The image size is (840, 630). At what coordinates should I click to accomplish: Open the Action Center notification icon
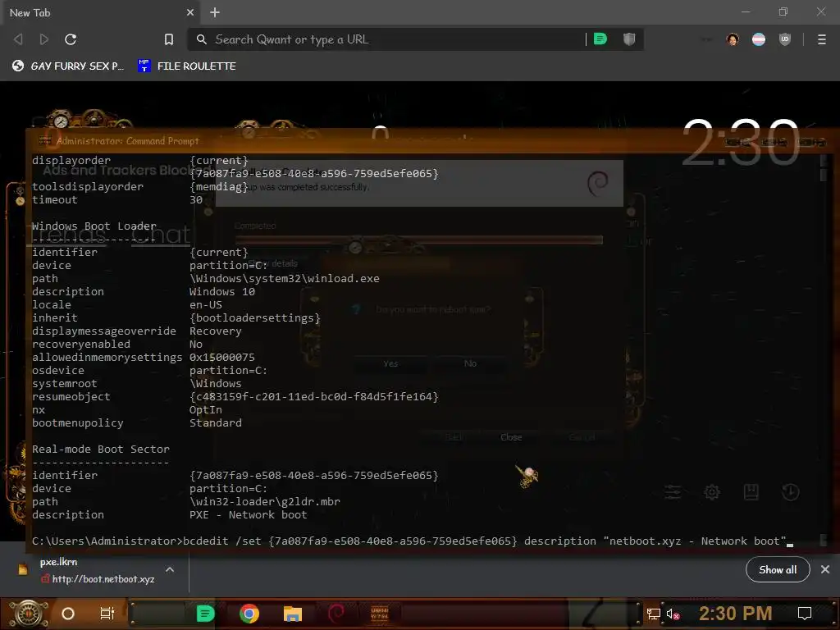coord(804,614)
